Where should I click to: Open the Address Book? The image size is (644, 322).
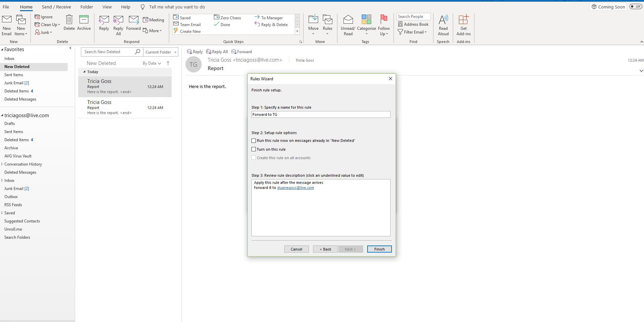(413, 24)
